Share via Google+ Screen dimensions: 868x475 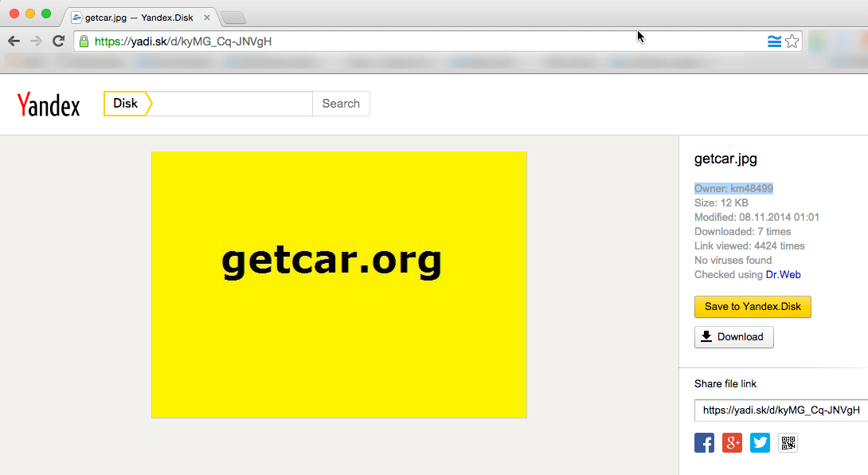pos(732,442)
